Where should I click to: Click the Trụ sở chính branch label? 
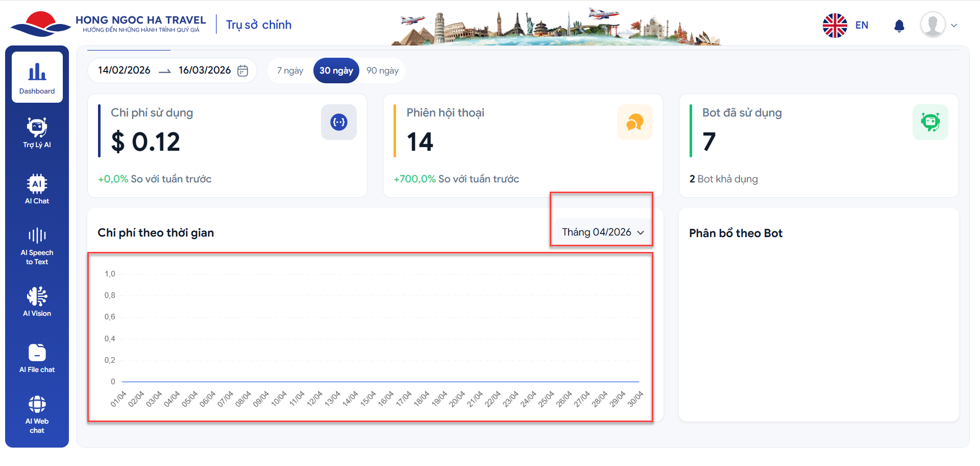(259, 25)
